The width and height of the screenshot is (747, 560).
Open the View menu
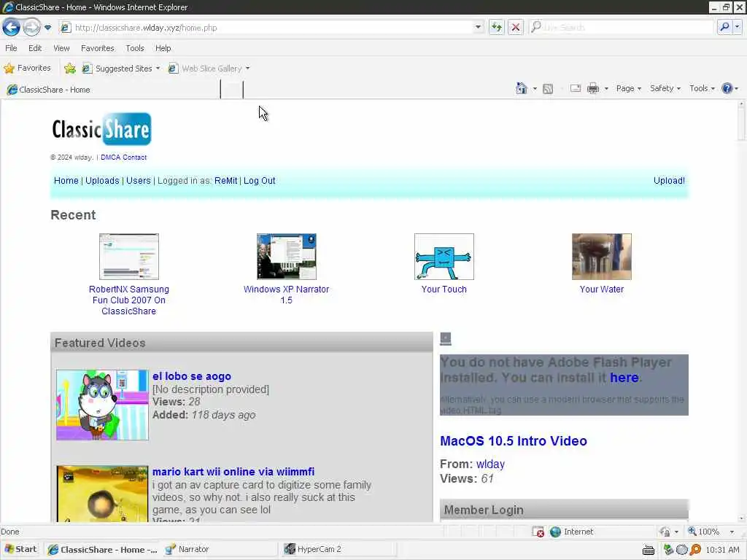tap(61, 48)
